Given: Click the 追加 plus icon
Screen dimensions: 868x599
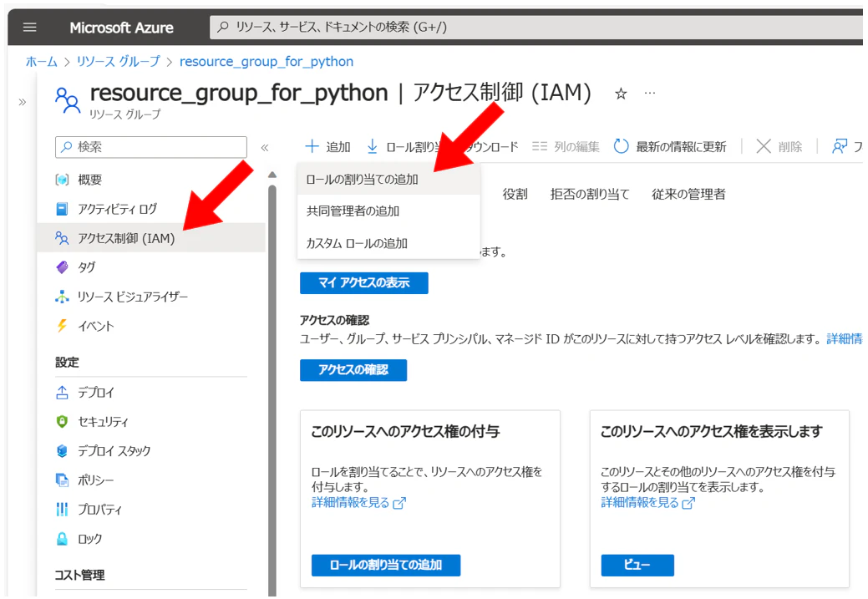Looking at the screenshot, I should pyautogui.click(x=312, y=146).
